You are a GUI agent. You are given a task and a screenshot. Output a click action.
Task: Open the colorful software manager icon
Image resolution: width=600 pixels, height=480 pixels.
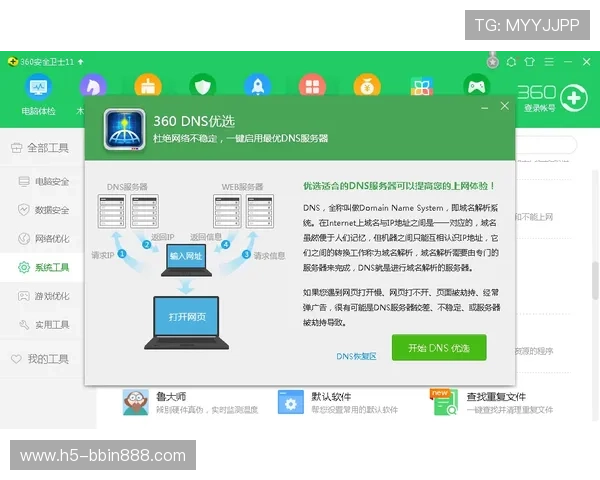[x=422, y=86]
